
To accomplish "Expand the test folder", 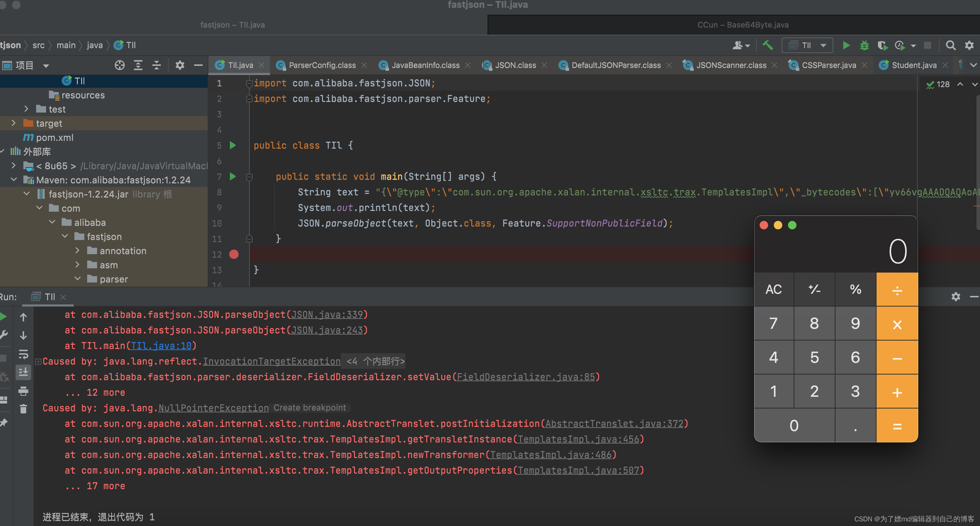I will 26,109.
